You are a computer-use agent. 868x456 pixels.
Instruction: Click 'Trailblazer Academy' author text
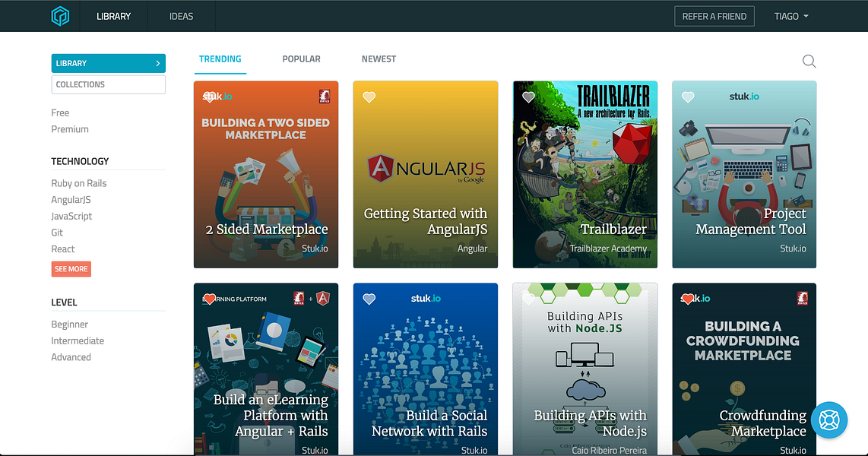point(608,249)
